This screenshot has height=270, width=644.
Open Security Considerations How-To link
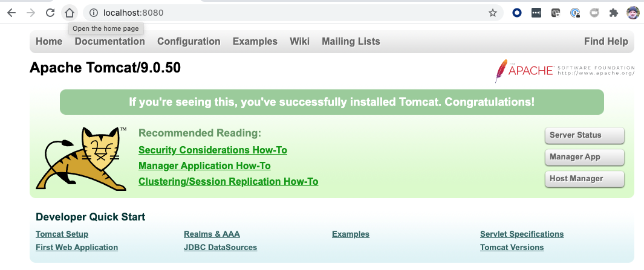(x=212, y=150)
